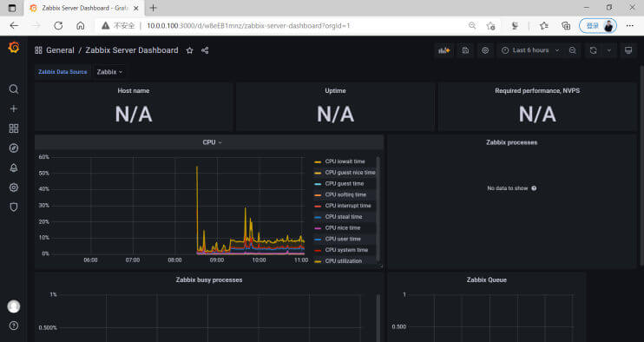The width and height of the screenshot is (644, 342).
Task: Open the browser settings and more menu
Action: (x=630, y=25)
